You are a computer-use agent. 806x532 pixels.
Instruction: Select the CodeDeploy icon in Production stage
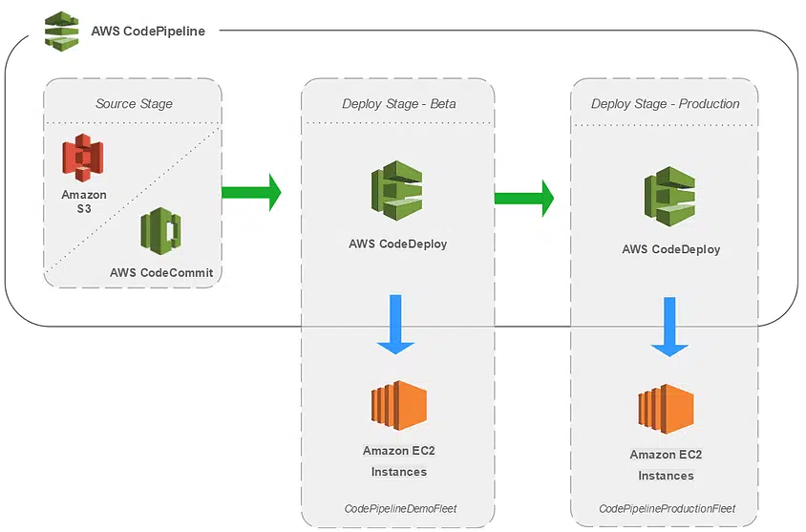click(x=669, y=196)
